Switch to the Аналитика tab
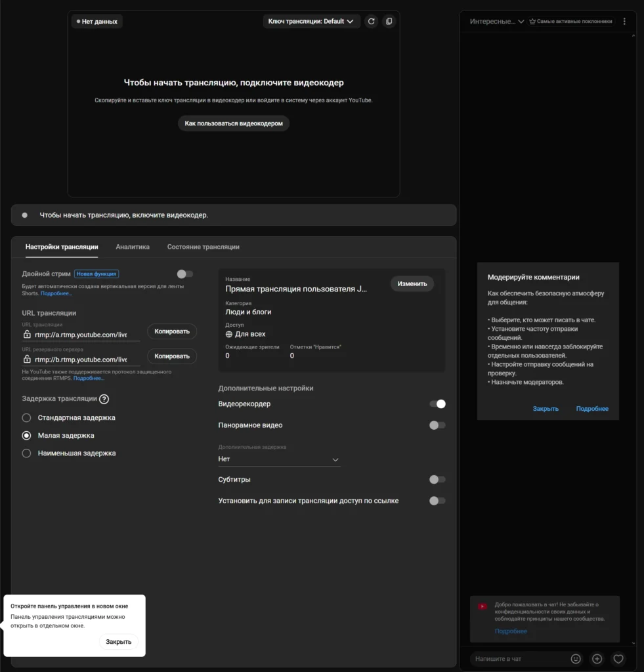This screenshot has height=672, width=644. (x=133, y=247)
